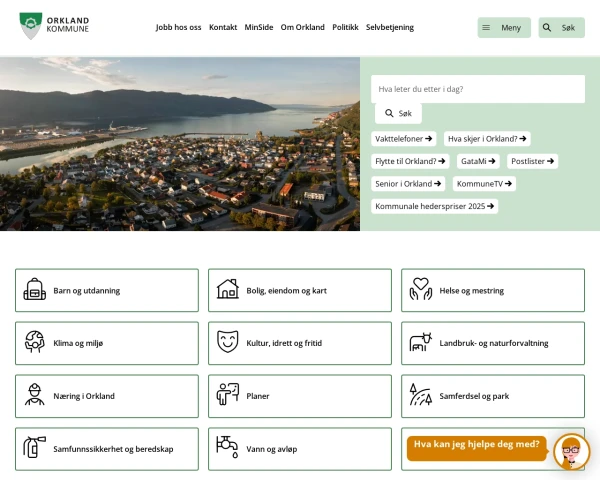Open the globe icon for Klima og miljø
Viewport: 600px width, 480px height.
(35, 343)
